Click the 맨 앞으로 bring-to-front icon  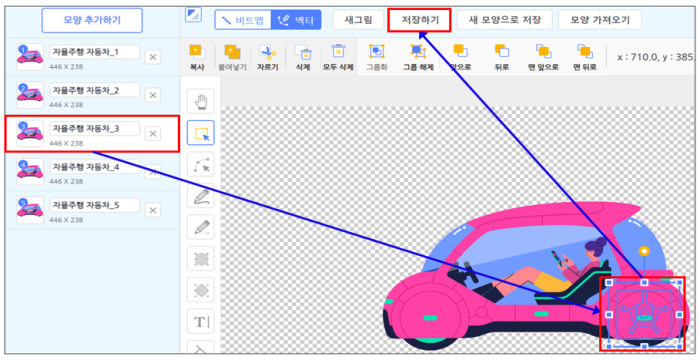(x=543, y=51)
